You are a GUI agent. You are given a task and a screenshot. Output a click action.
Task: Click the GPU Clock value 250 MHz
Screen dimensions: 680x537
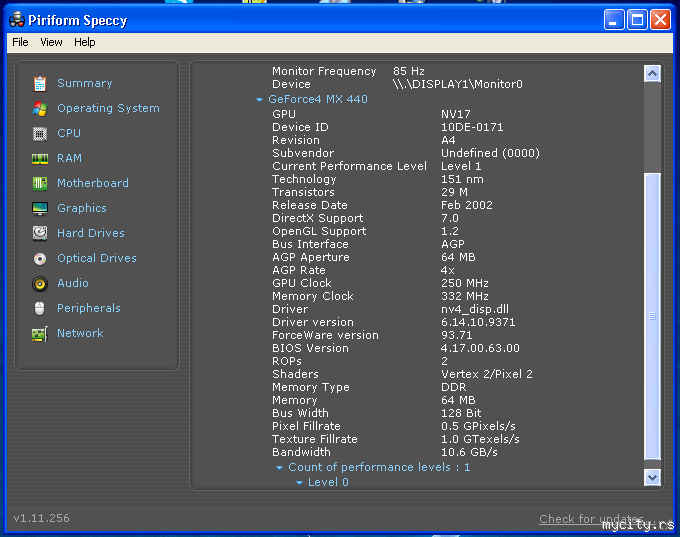coord(465,283)
